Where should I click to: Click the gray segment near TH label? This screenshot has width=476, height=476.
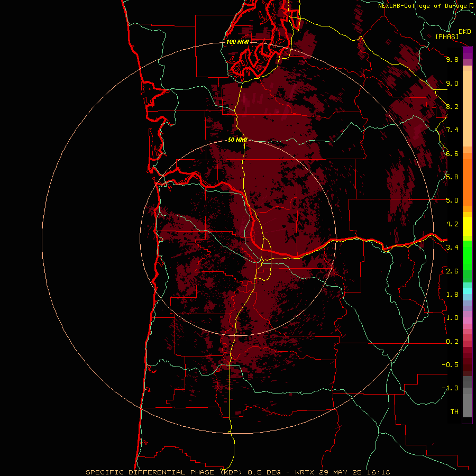pos(467,405)
